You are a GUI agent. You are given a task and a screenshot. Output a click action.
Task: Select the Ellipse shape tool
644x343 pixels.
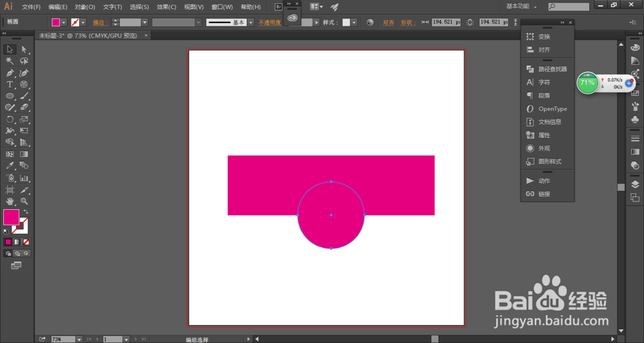[x=10, y=96]
